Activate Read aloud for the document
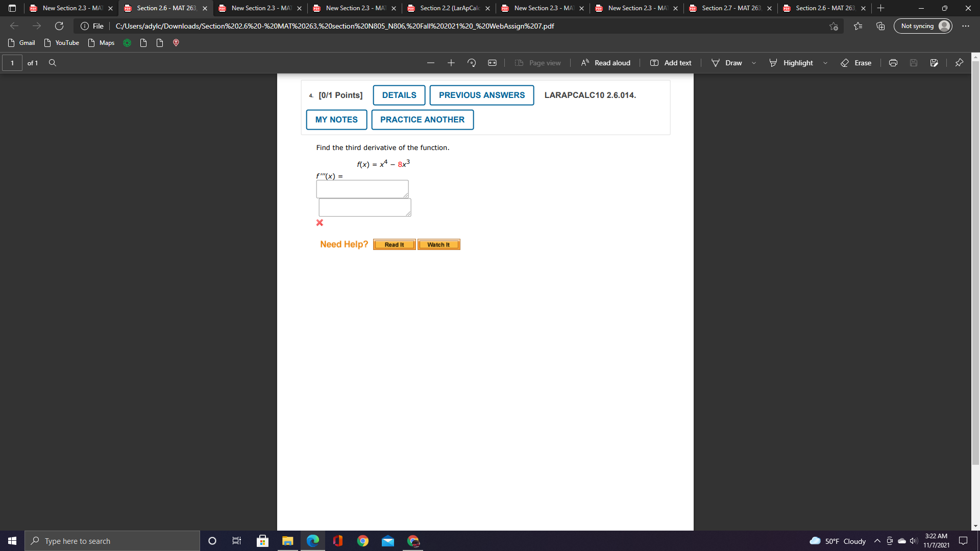Viewport: 980px width, 551px height. 605,63
